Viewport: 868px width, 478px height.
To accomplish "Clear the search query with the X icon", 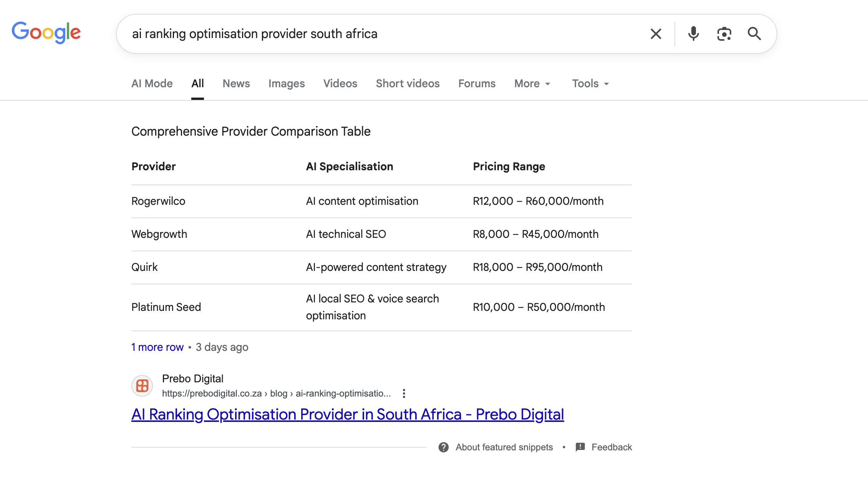I will 655,34.
